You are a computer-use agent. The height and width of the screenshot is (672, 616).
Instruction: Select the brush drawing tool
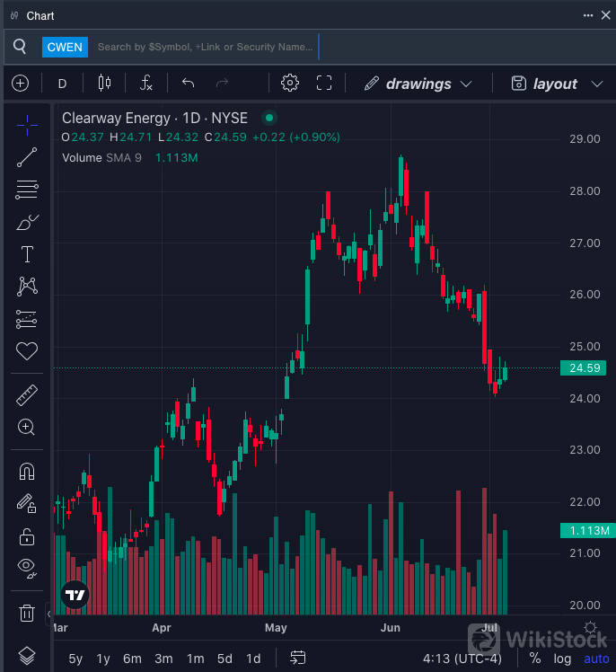(x=27, y=222)
